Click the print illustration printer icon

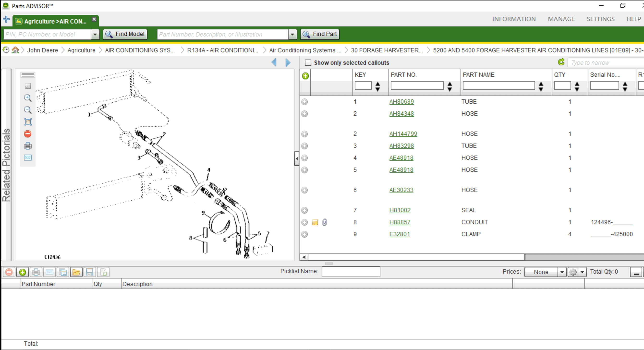(28, 146)
